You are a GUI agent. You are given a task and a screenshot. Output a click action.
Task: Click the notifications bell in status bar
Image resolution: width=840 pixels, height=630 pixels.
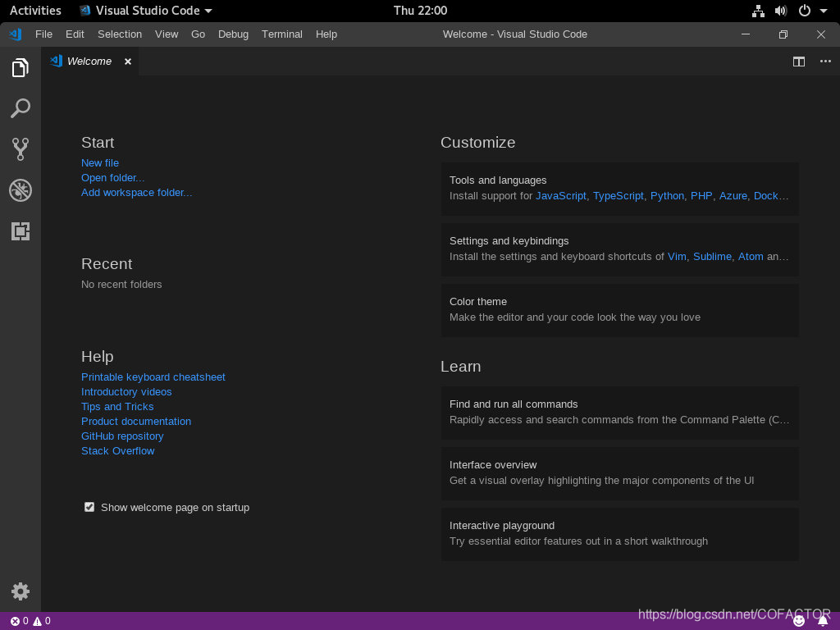[824, 622]
